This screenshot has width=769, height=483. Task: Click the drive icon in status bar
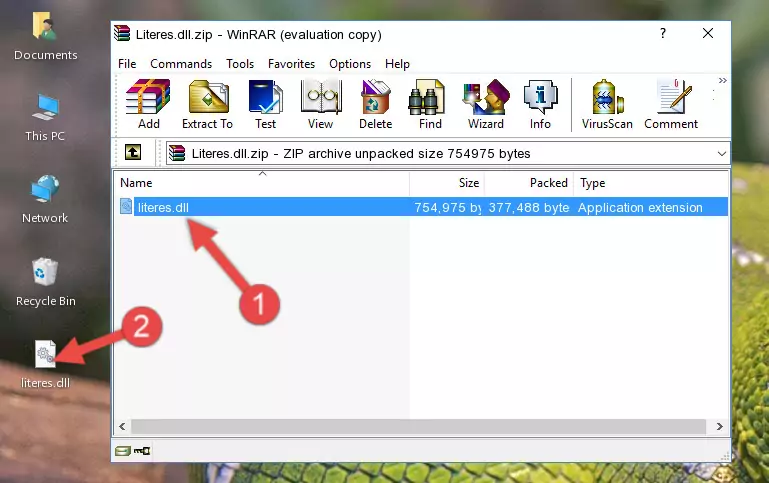click(x=123, y=451)
